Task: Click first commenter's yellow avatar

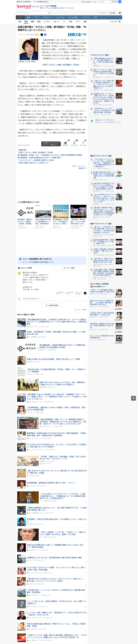Action: click(19, 273)
